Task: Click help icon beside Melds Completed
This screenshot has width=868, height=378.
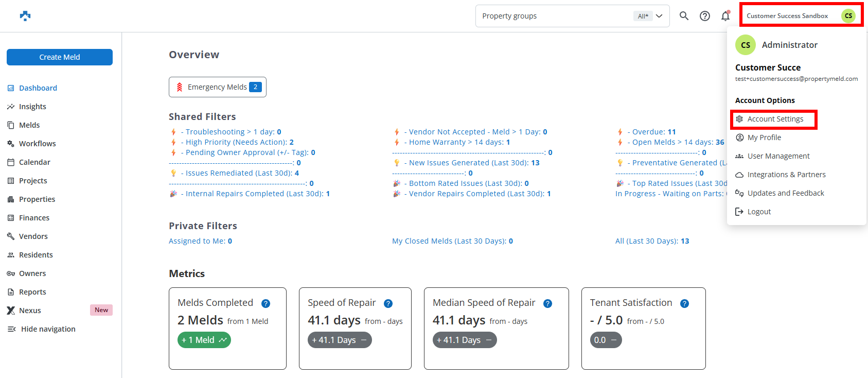Action: coord(265,304)
